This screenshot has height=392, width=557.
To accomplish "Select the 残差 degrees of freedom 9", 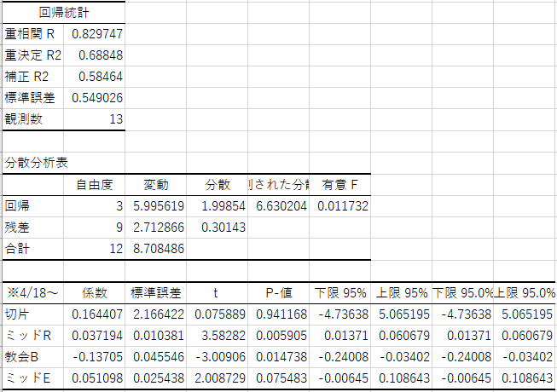I will [94, 228].
